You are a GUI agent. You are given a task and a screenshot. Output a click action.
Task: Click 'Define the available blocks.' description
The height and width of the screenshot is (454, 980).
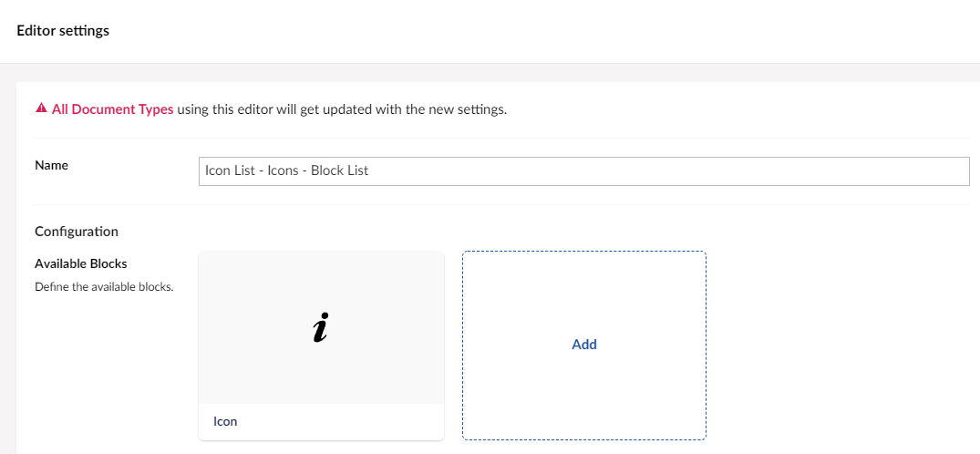(104, 288)
